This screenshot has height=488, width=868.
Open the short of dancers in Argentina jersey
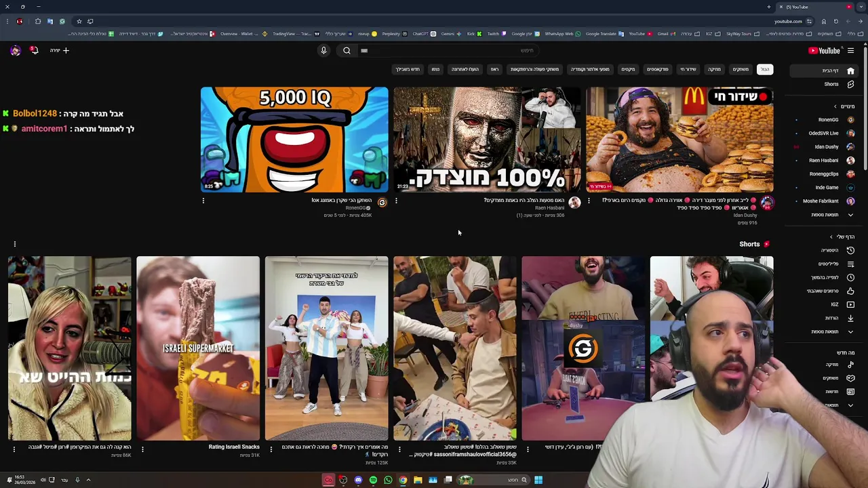click(326, 348)
